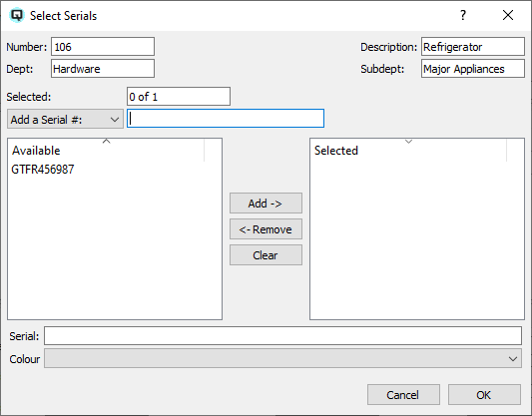The width and height of the screenshot is (532, 416).
Task: Click the Serial text field at bottom
Action: (282, 335)
